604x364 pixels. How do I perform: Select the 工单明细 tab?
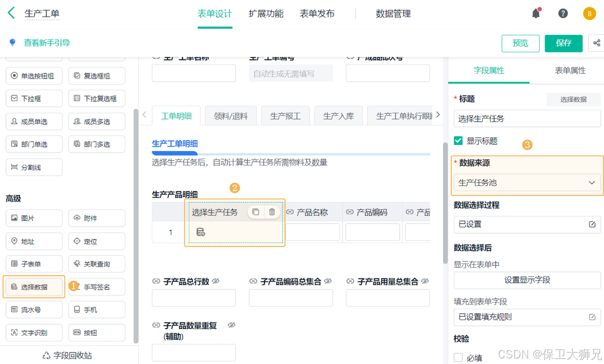[x=176, y=116]
